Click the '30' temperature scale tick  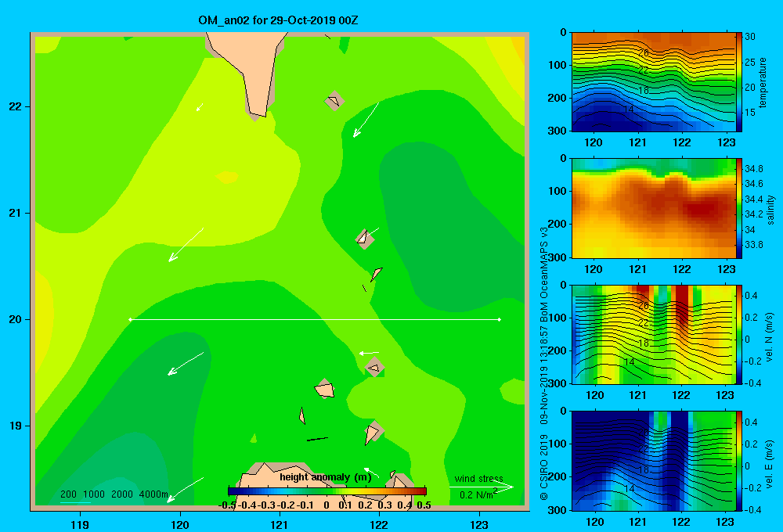(x=750, y=37)
